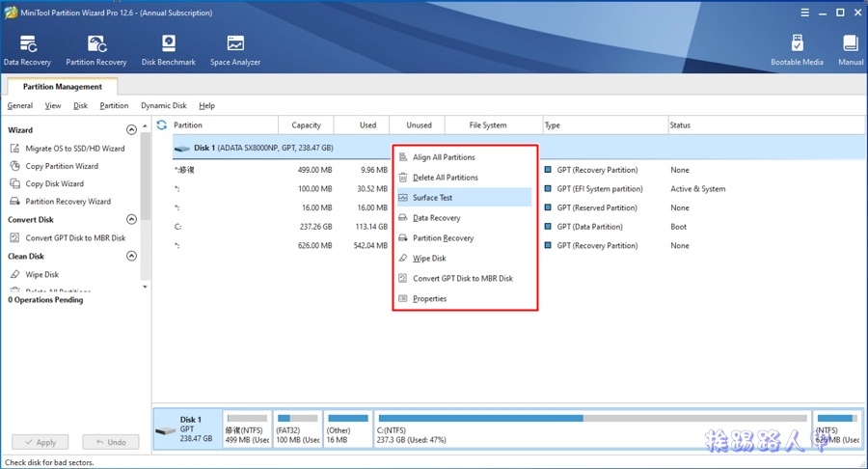Click sidebar scroll down arrow
The image size is (868, 469).
coord(145,287)
